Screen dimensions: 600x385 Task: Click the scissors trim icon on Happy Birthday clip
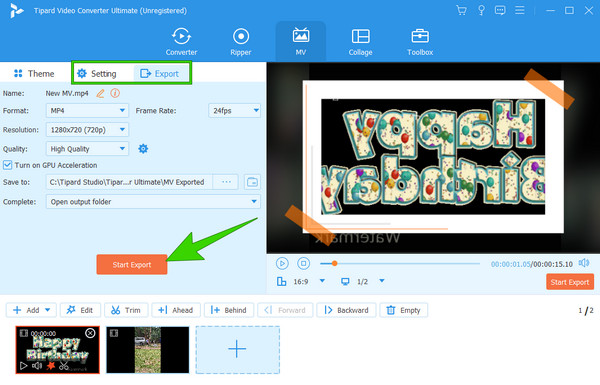pyautogui.click(x=64, y=366)
